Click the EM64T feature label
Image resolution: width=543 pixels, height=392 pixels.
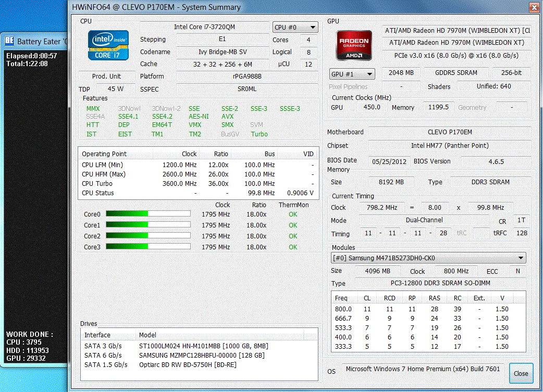point(162,125)
